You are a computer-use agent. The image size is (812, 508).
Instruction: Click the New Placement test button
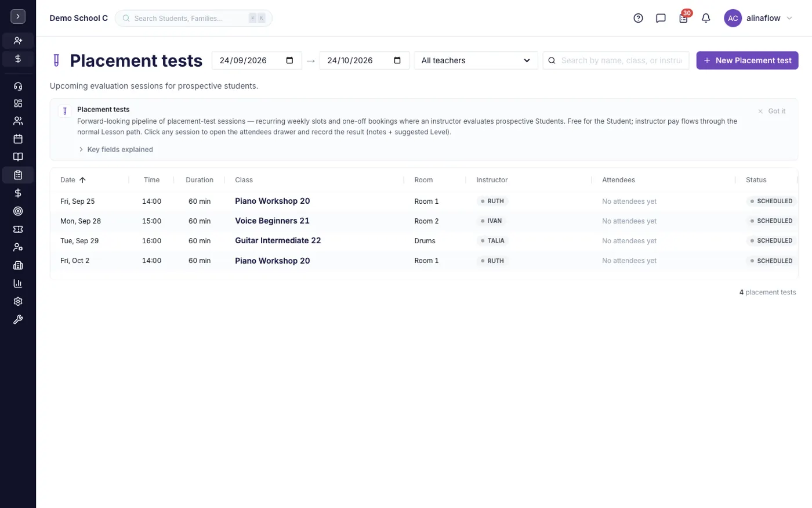click(x=747, y=60)
